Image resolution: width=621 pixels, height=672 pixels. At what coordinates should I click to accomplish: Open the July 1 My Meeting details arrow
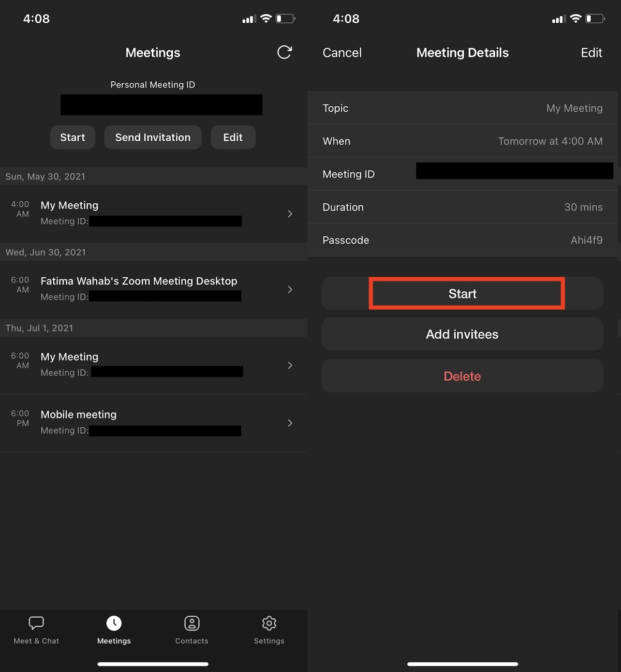pos(290,365)
